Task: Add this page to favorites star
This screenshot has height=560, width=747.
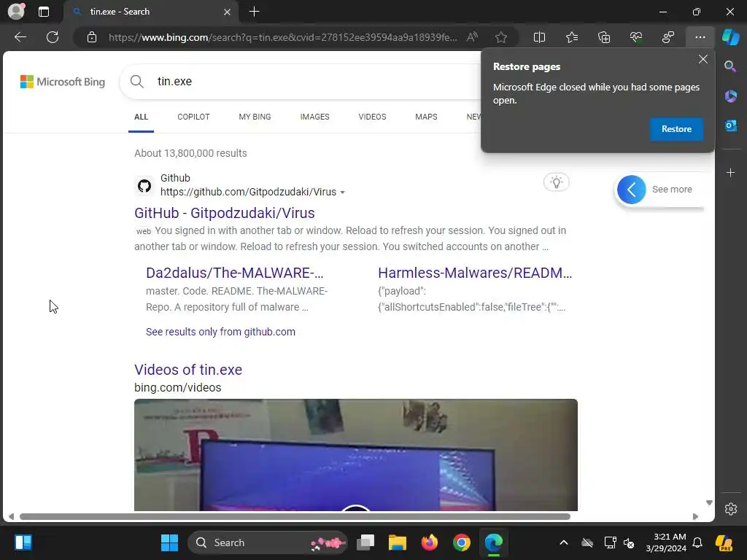Action: (500, 37)
